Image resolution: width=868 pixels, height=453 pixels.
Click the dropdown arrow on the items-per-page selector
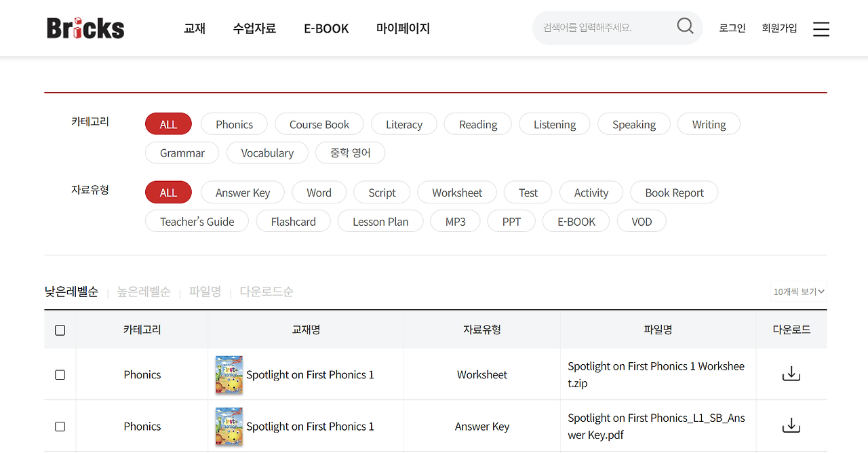coord(820,292)
